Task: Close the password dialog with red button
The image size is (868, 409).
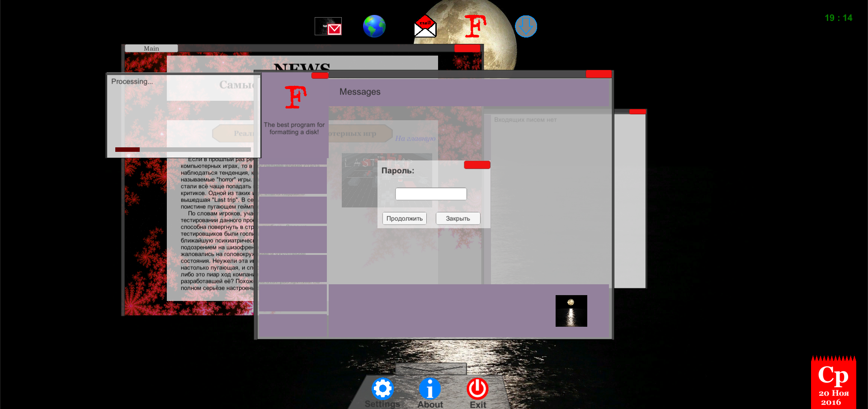Action: (477, 165)
